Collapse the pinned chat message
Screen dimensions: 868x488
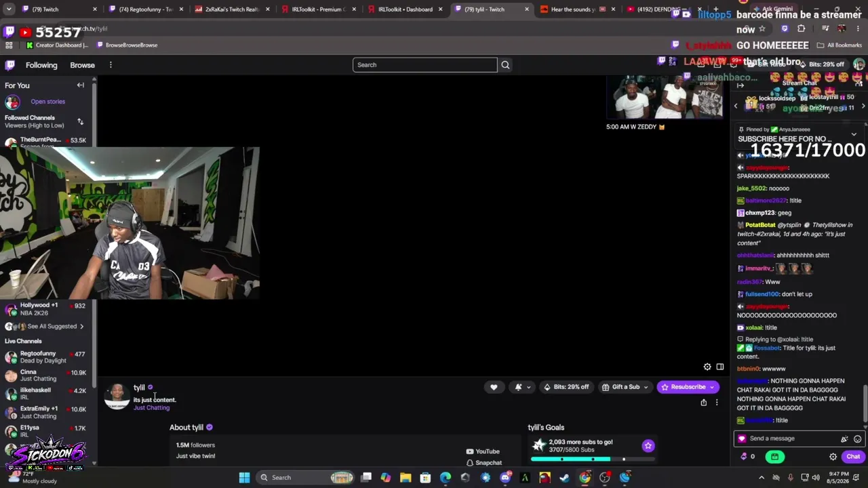point(854,134)
